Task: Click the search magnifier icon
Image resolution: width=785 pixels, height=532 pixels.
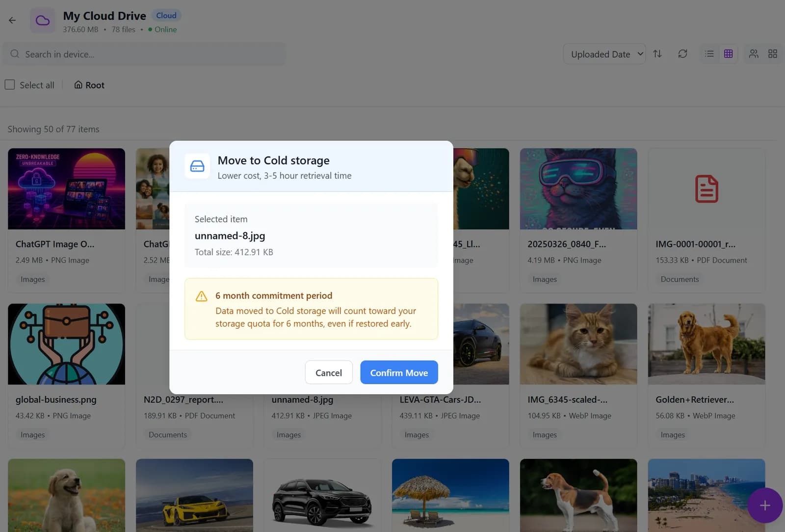Action: coord(15,54)
